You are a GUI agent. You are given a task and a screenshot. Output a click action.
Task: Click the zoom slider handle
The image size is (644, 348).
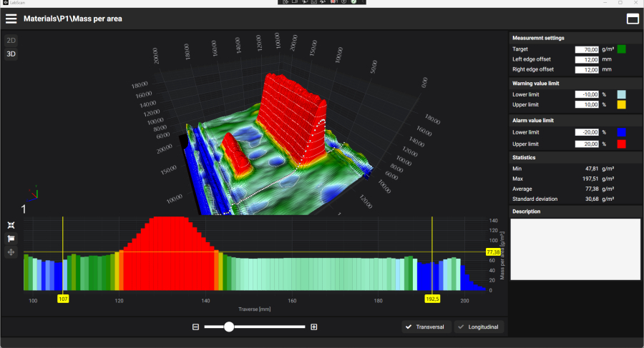pos(229,327)
